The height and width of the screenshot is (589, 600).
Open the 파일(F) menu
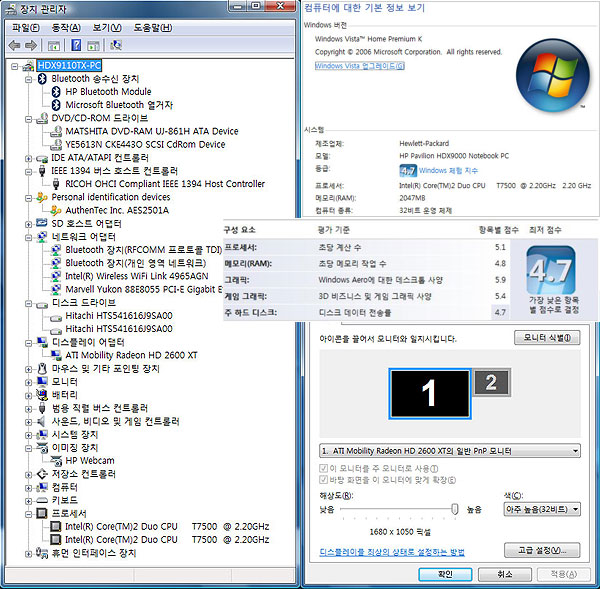coord(25,28)
